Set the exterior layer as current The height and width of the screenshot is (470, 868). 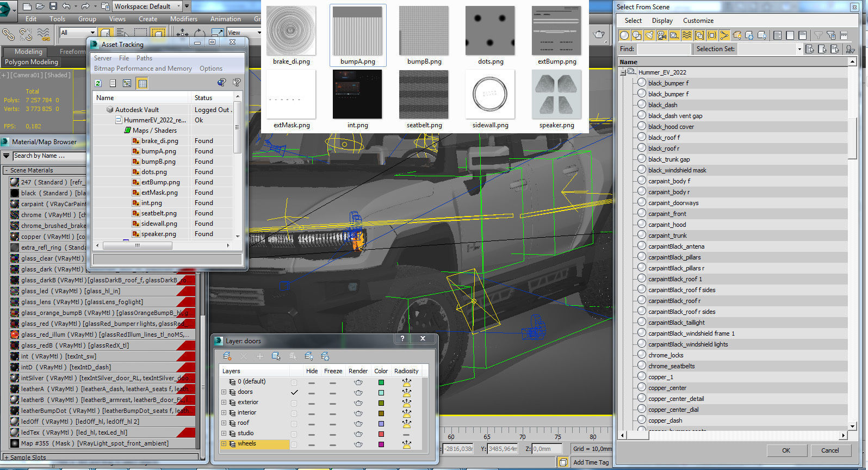pos(294,403)
